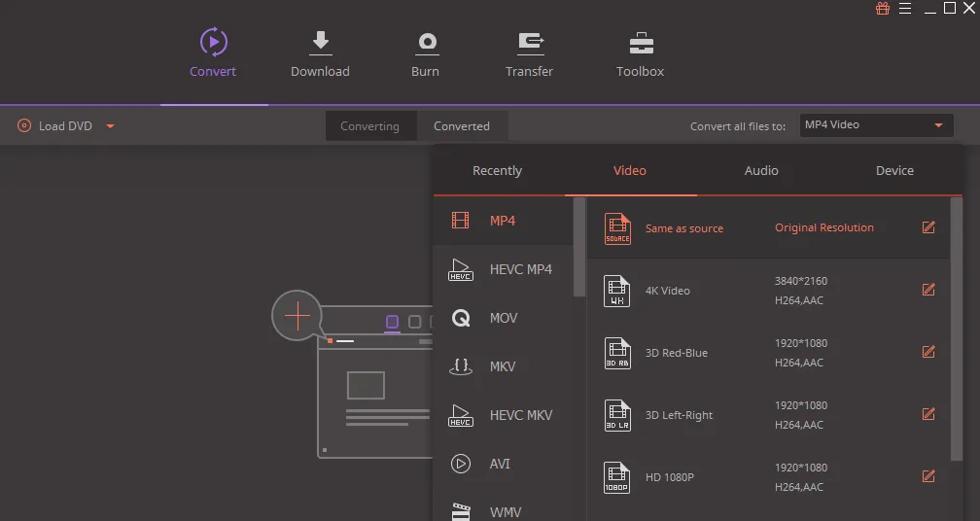The height and width of the screenshot is (521, 980).
Task: Click the 4K Video file icon
Action: (x=616, y=291)
